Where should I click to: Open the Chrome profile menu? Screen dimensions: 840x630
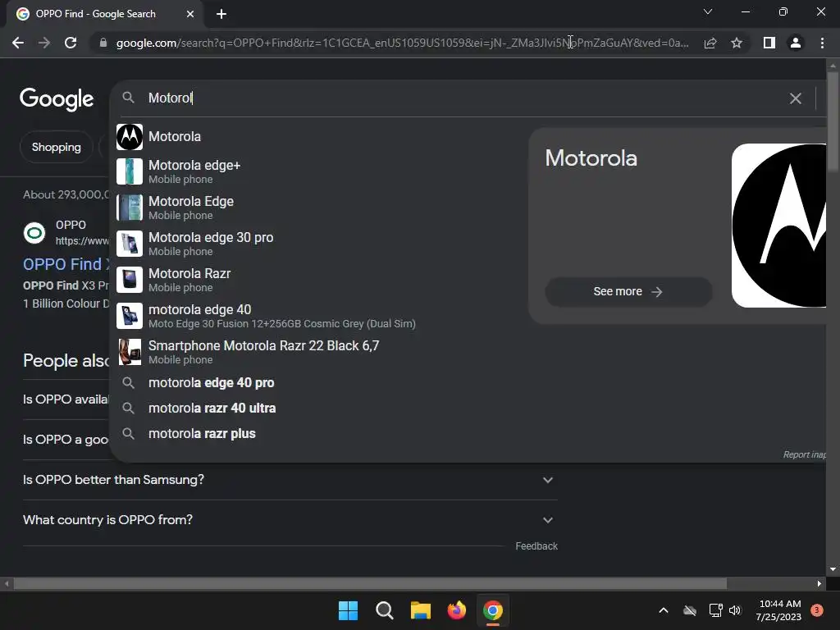(796, 43)
